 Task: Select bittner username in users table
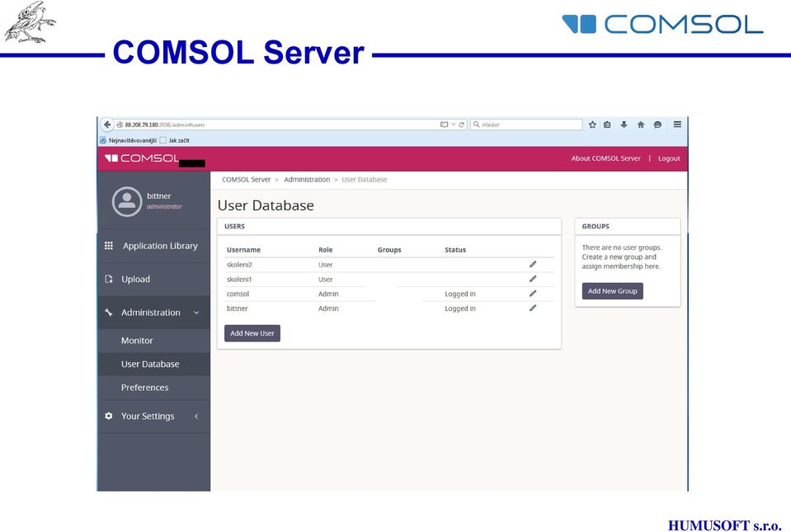[237, 308]
